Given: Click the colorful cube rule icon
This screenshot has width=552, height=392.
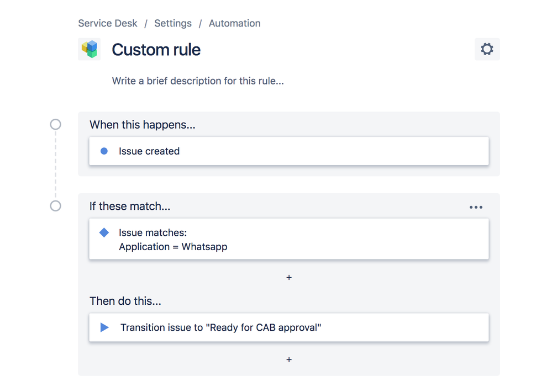Looking at the screenshot, I should pyautogui.click(x=89, y=49).
